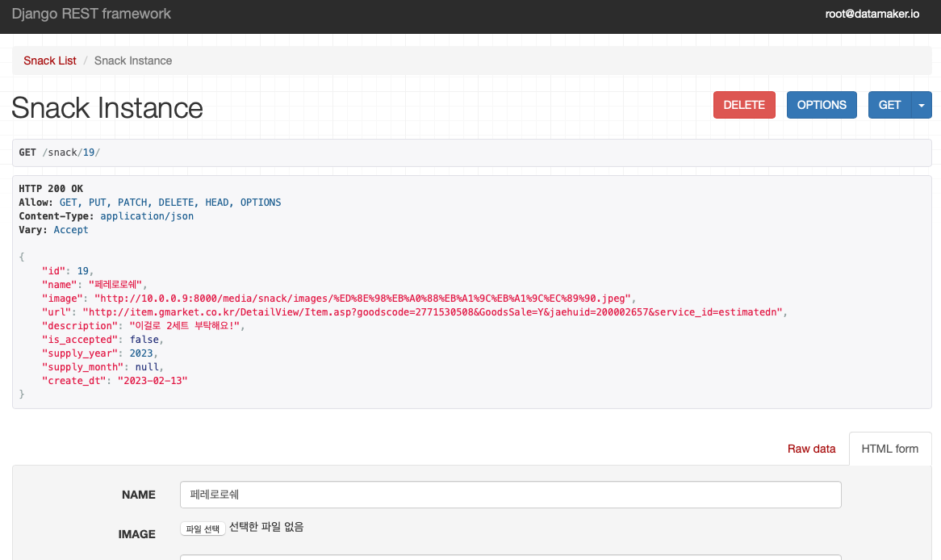Click the Snack Instance breadcrumb text
Viewport: 941px width, 560px height.
click(x=133, y=61)
